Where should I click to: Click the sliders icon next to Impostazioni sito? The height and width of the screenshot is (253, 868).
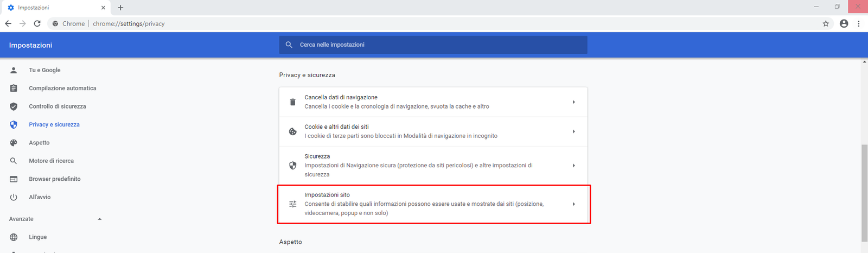tap(292, 204)
